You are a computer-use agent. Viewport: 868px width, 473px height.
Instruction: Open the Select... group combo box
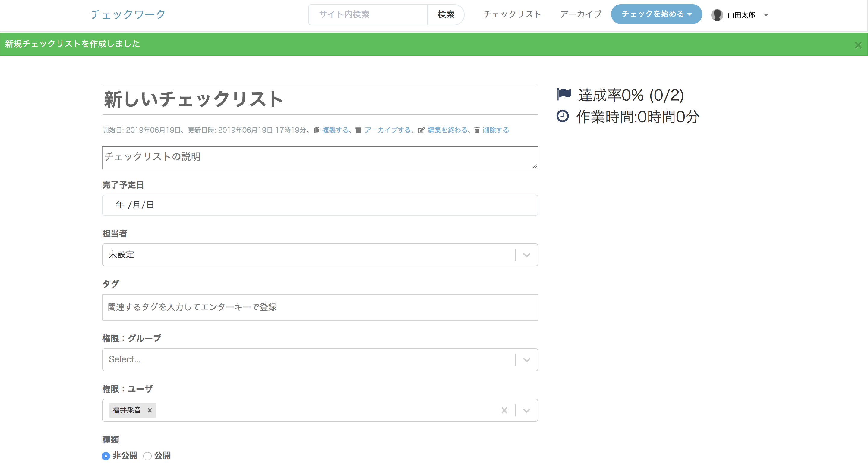coord(320,359)
